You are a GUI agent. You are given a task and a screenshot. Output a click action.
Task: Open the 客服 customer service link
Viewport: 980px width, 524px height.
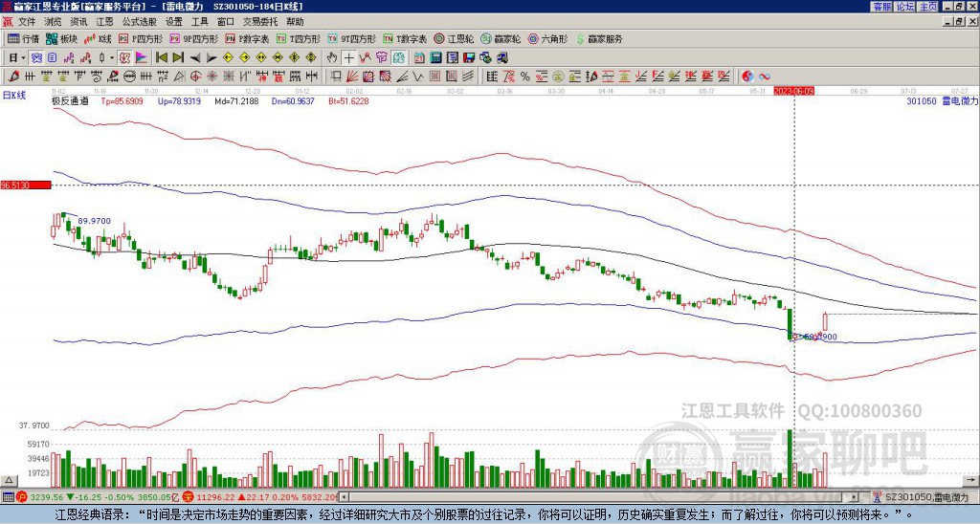click(881, 7)
